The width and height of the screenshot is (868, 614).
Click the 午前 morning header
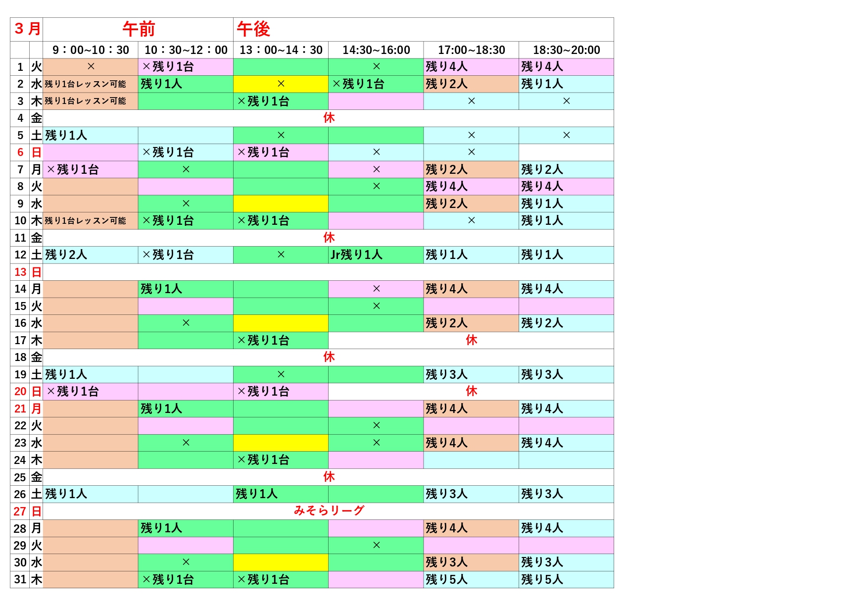[x=139, y=29]
